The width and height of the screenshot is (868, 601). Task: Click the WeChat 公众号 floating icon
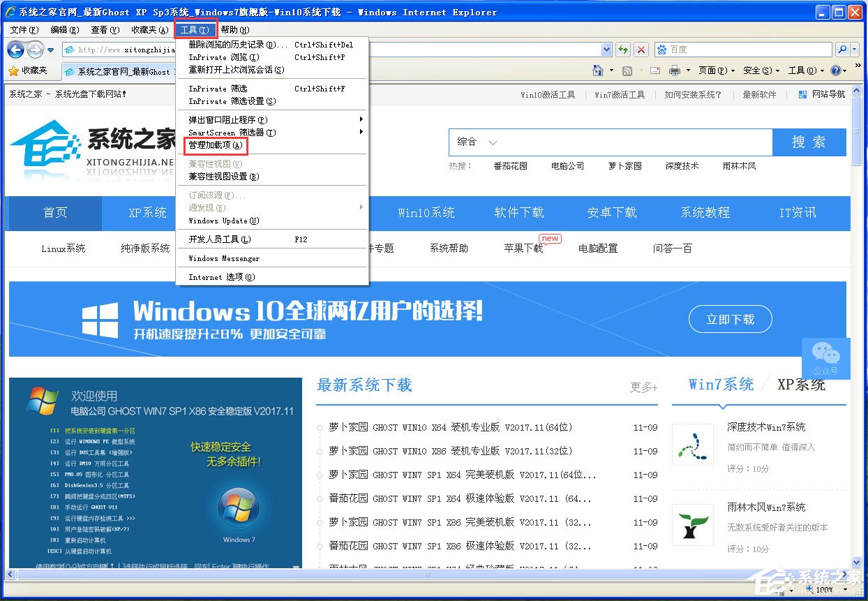(x=825, y=359)
